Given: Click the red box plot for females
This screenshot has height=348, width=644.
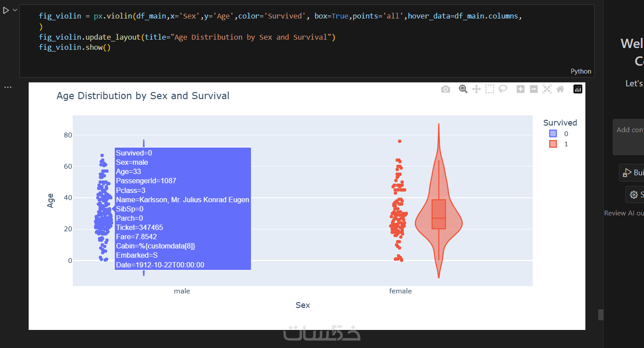Looking at the screenshot, I should (439, 214).
